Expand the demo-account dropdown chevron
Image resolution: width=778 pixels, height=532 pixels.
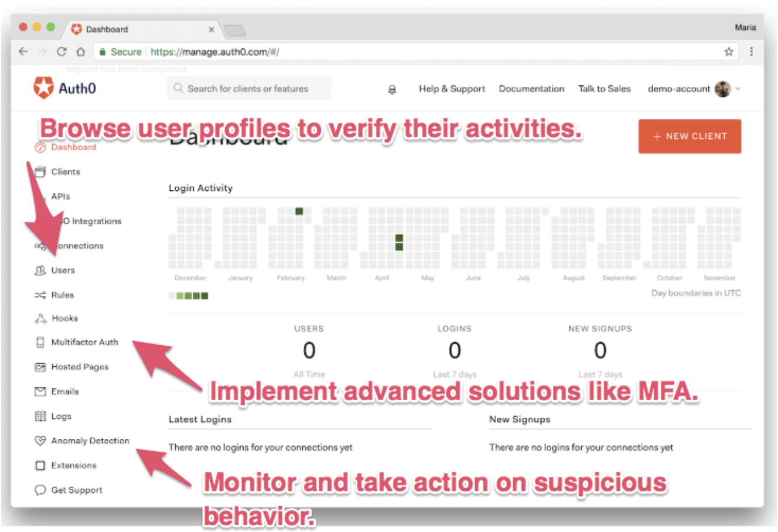[738, 89]
